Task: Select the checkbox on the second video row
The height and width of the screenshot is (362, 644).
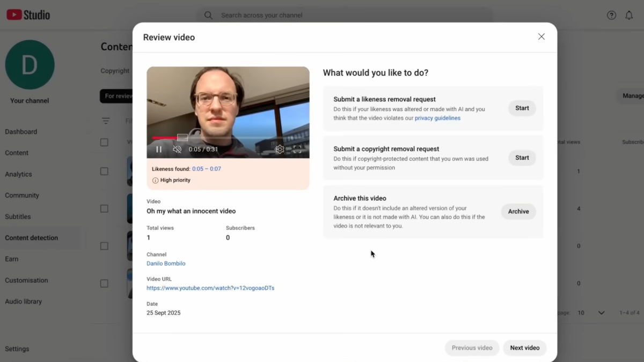Action: (x=104, y=209)
